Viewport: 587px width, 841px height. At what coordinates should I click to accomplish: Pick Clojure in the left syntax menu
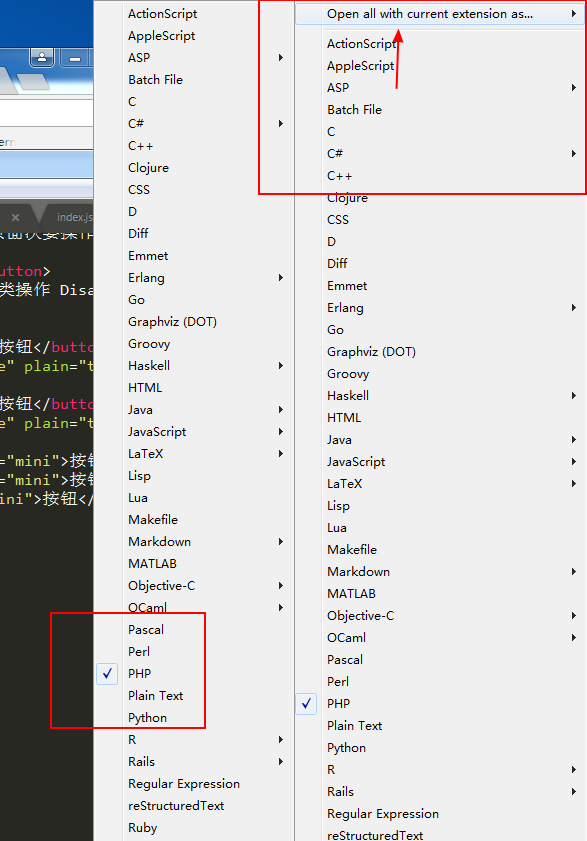pyautogui.click(x=149, y=168)
